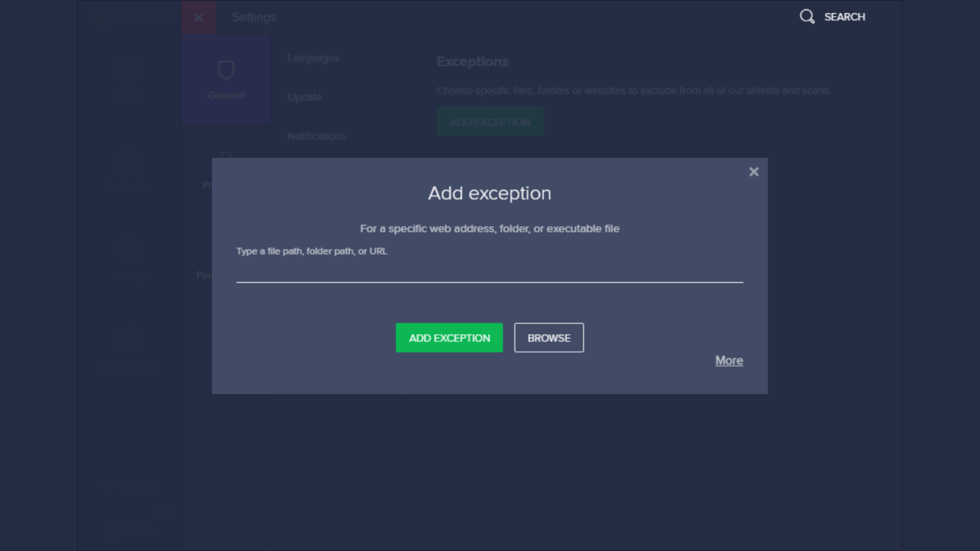Open the Notifications settings section

coord(316,136)
